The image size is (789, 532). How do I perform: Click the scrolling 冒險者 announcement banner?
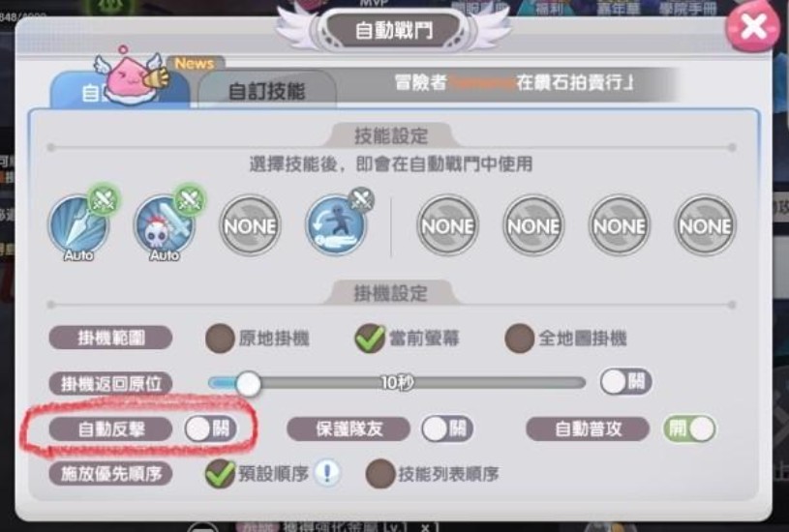pyautogui.click(x=513, y=82)
